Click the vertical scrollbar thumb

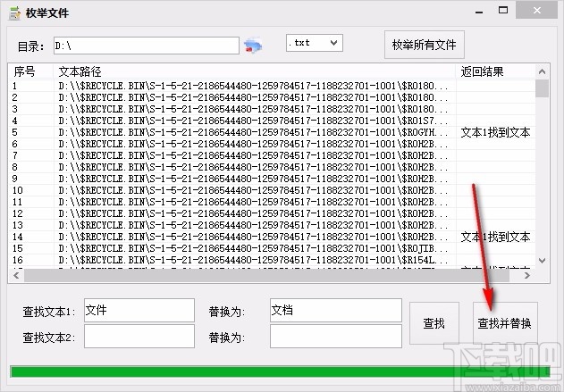tap(542, 88)
